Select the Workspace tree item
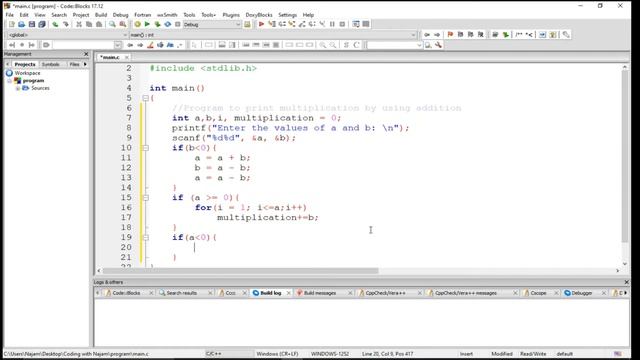 [27, 73]
